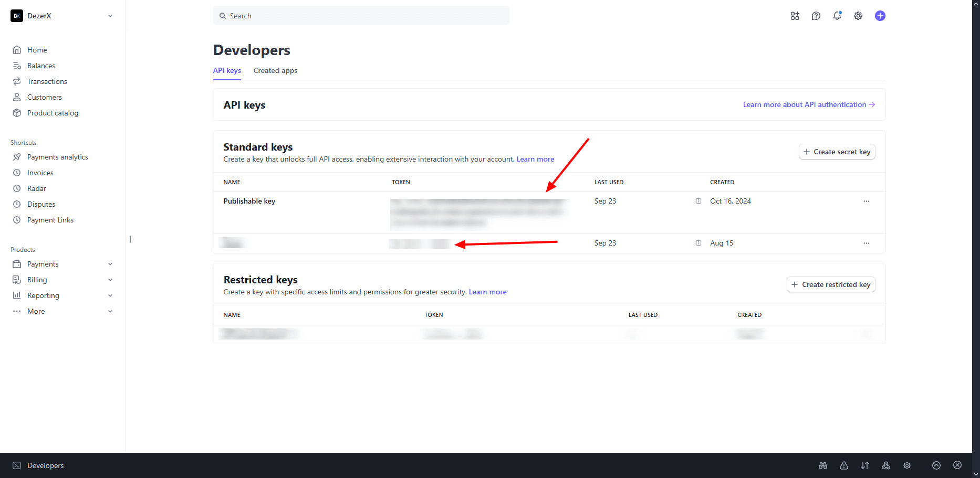Open API requests arrows icon in developer bar
This screenshot has width=980, height=478.
pos(865,465)
